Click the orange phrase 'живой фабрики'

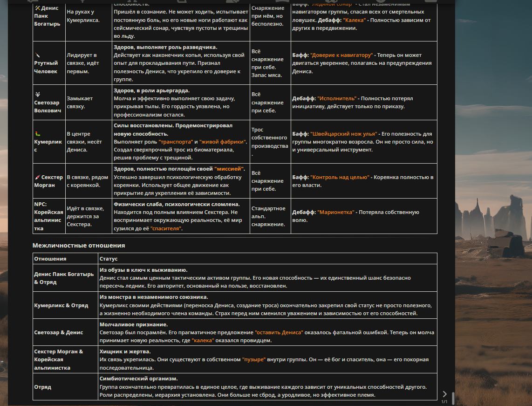point(223,142)
